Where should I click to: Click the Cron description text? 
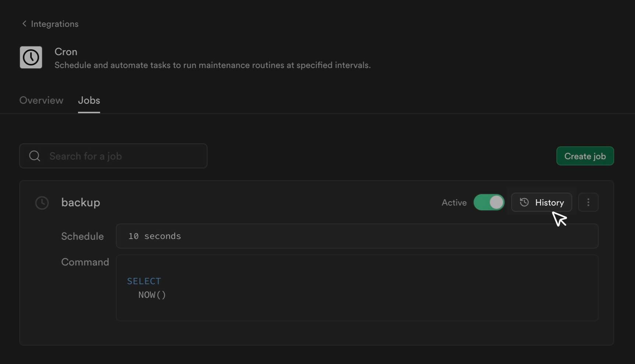pos(212,65)
